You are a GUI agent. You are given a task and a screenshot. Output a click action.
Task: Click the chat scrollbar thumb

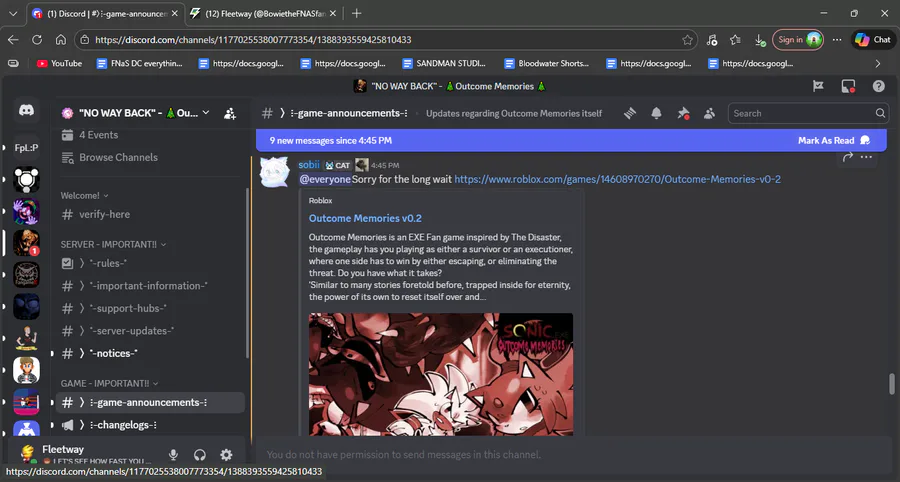(891, 384)
